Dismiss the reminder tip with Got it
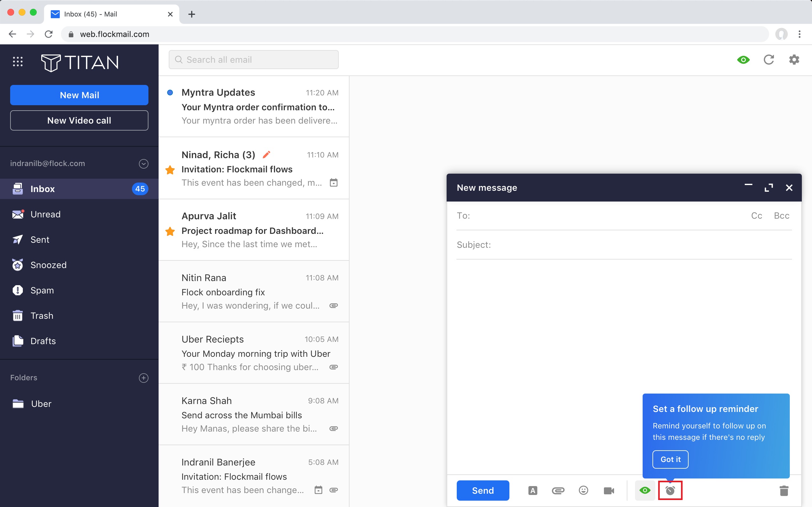The image size is (812, 507). (670, 459)
